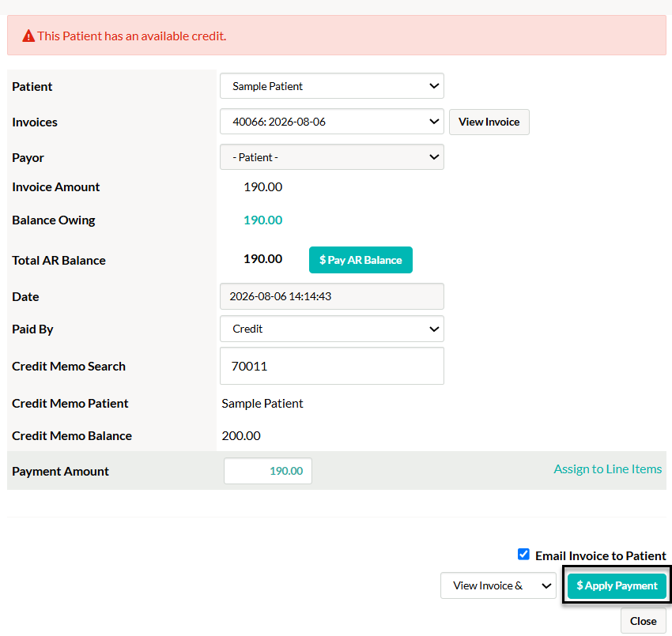
Task: Focus the Credit Memo Search field with 70011
Action: coord(332,366)
